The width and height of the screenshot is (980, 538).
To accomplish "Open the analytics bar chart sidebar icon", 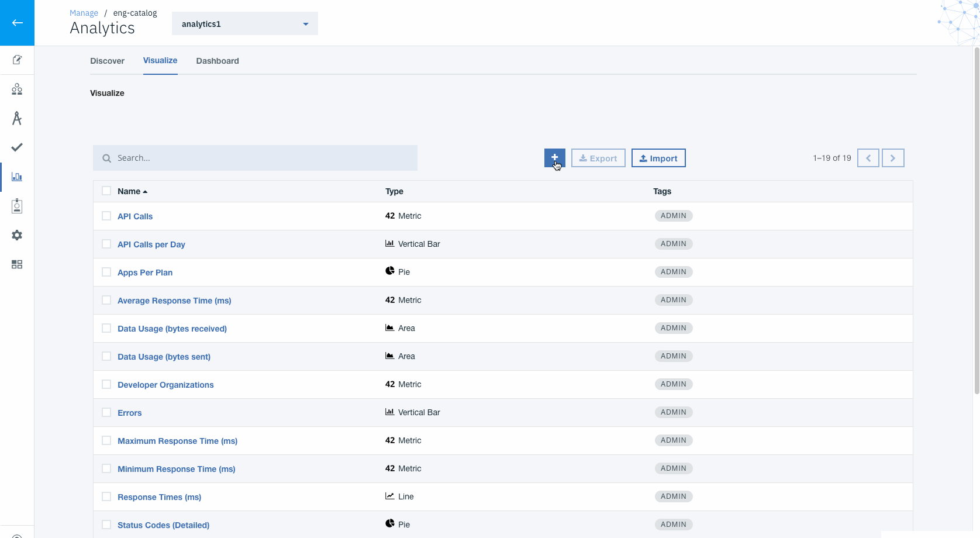I will pyautogui.click(x=17, y=177).
